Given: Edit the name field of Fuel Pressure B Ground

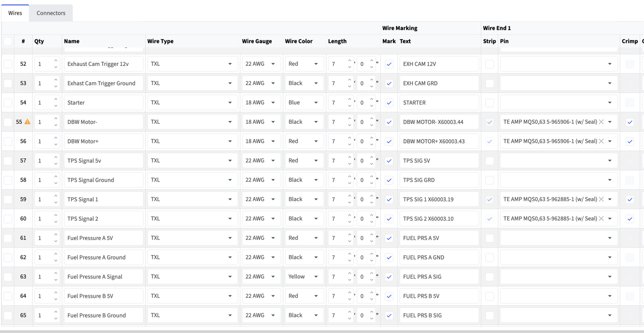Looking at the screenshot, I should 103,315.
